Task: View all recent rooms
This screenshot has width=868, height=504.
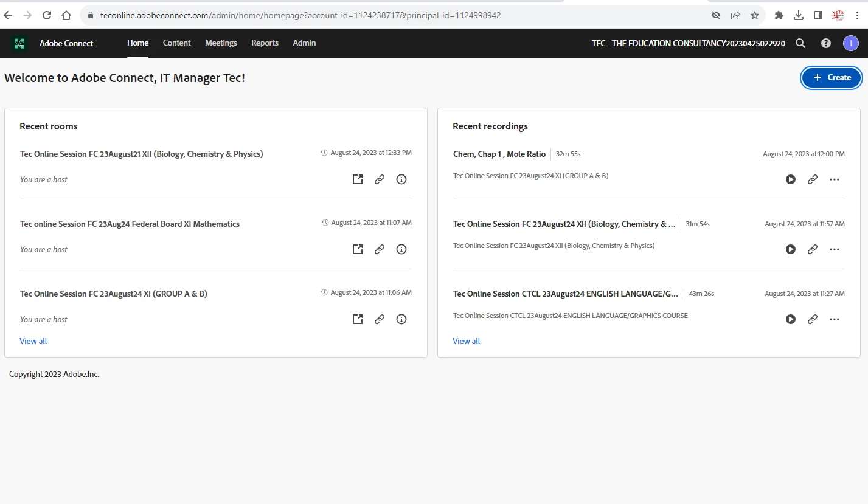Action: click(33, 341)
